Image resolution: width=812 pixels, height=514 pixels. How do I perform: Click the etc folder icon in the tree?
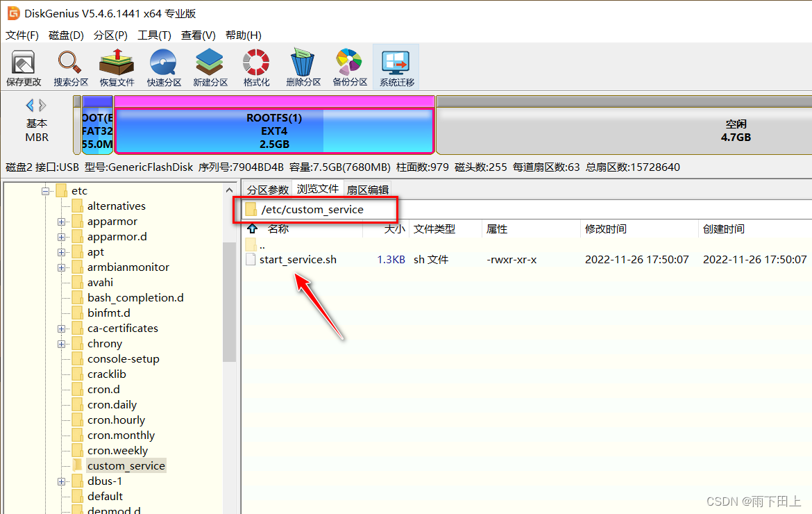(62, 191)
